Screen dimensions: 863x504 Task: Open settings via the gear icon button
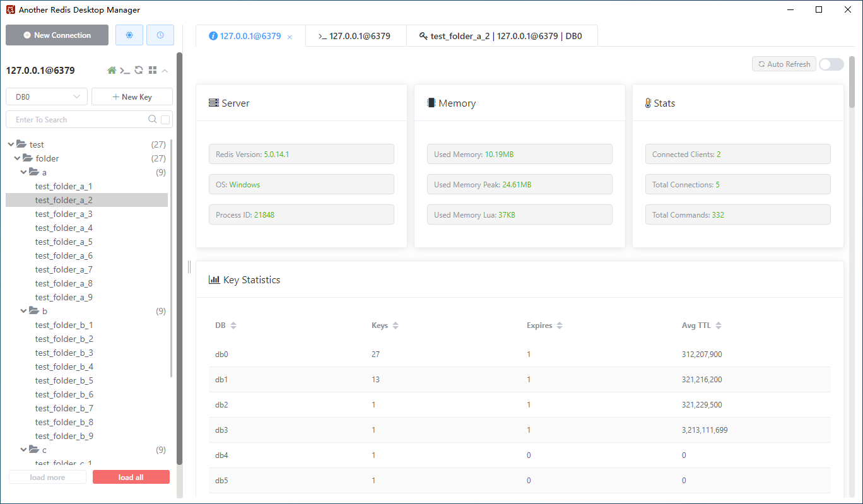[129, 35]
